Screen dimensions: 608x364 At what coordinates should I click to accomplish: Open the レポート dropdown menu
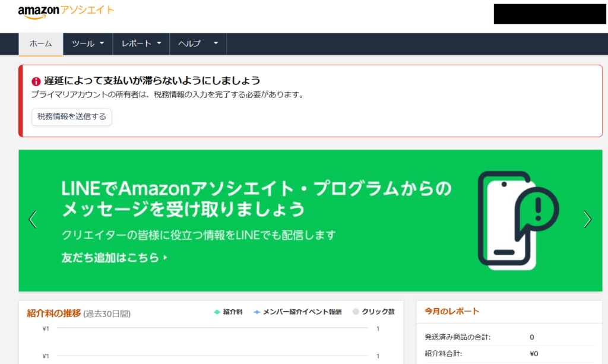click(141, 44)
